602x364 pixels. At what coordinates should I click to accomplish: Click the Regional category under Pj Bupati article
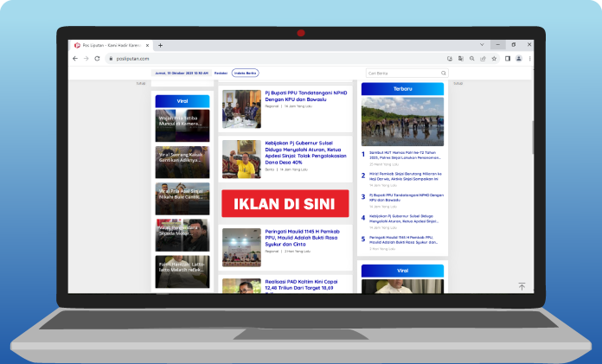pyautogui.click(x=272, y=106)
